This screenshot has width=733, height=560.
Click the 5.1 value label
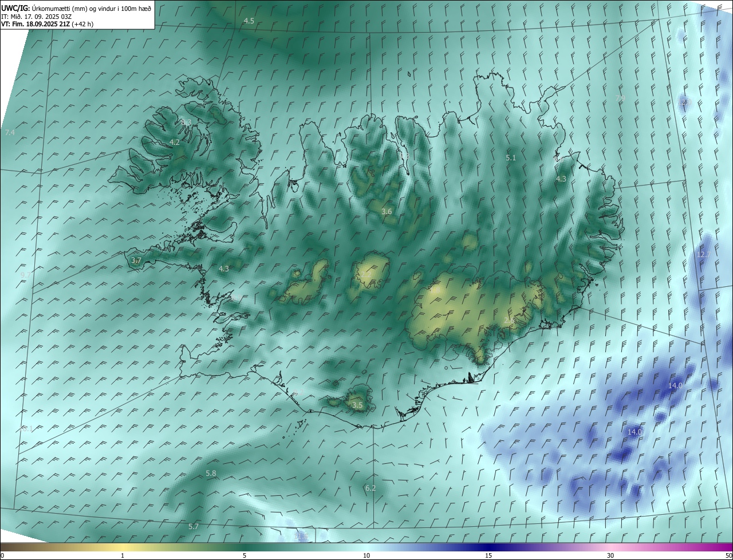(511, 157)
